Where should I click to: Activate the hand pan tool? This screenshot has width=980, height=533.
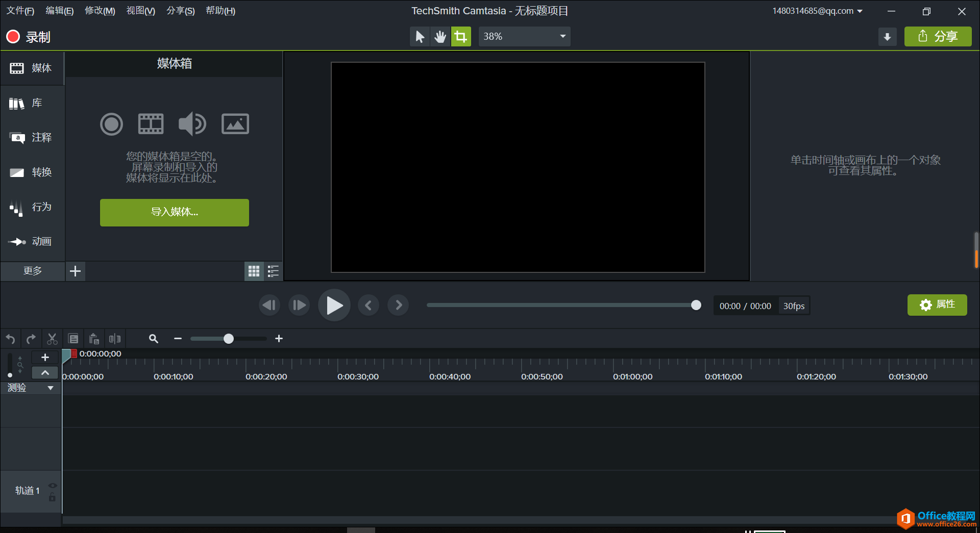(440, 37)
